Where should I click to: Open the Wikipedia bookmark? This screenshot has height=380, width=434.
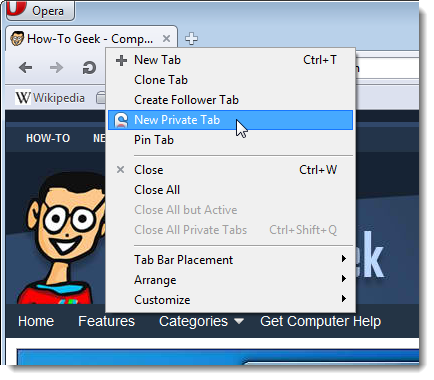click(50, 98)
